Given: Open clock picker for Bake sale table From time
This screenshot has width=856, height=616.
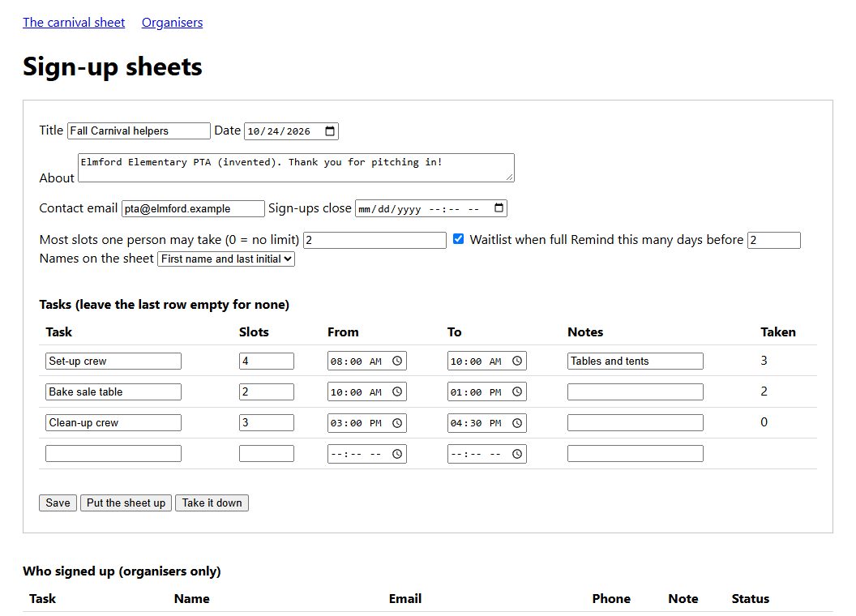Looking at the screenshot, I should (397, 392).
